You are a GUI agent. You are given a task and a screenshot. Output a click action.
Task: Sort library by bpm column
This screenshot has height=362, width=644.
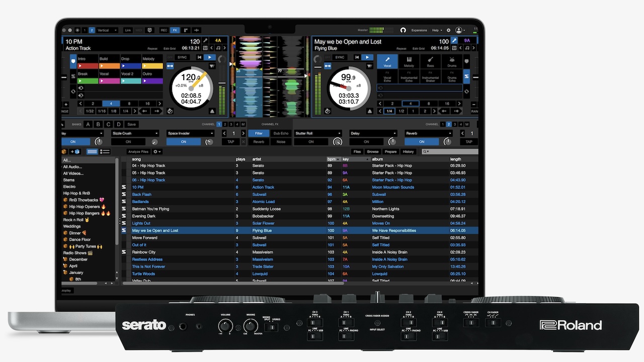[334, 159]
